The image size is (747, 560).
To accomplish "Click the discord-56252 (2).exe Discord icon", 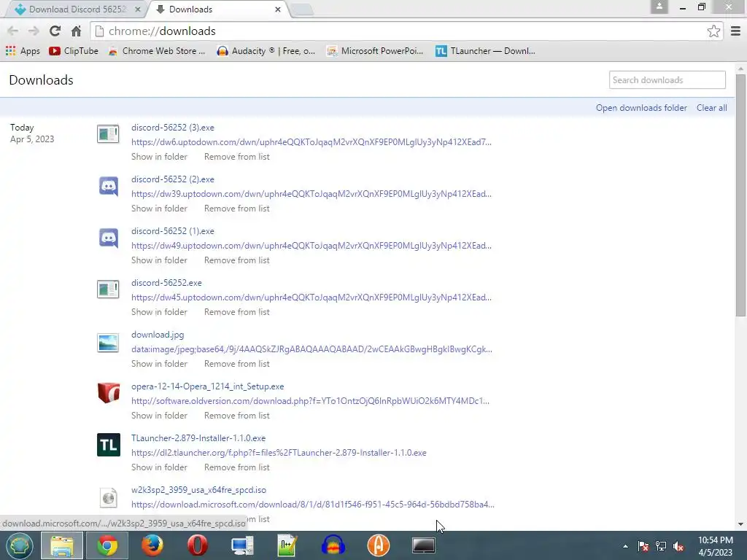I will tap(108, 186).
